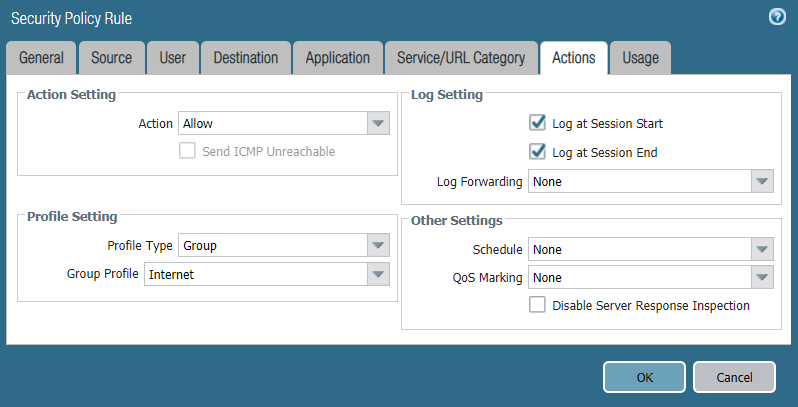The image size is (798, 407).
Task: Expand the Schedule dropdown arrow
Action: point(762,249)
